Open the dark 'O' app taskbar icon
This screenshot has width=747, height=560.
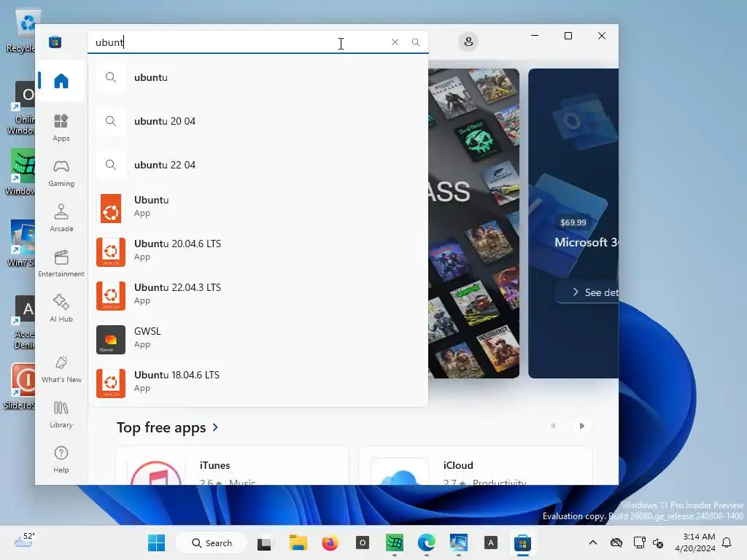(362, 542)
